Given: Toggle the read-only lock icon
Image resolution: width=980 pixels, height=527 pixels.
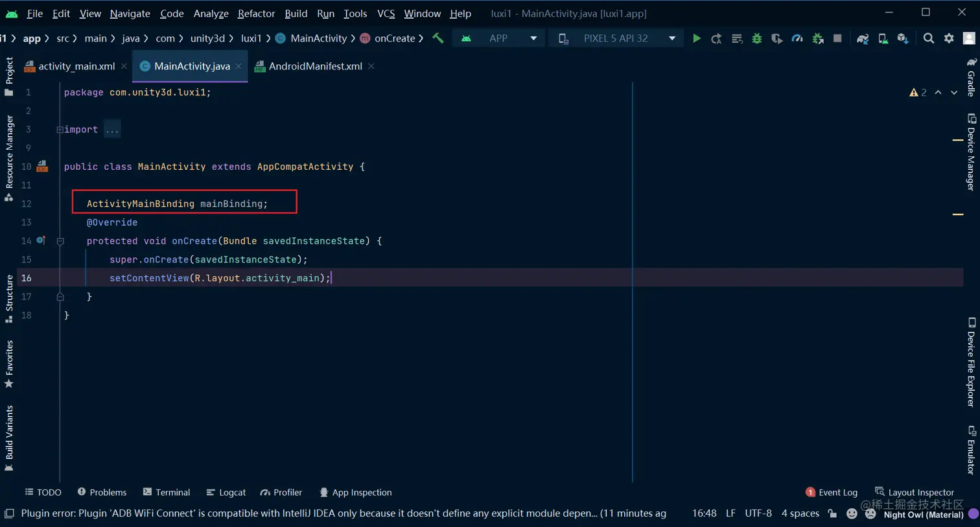Looking at the screenshot, I should point(832,514).
